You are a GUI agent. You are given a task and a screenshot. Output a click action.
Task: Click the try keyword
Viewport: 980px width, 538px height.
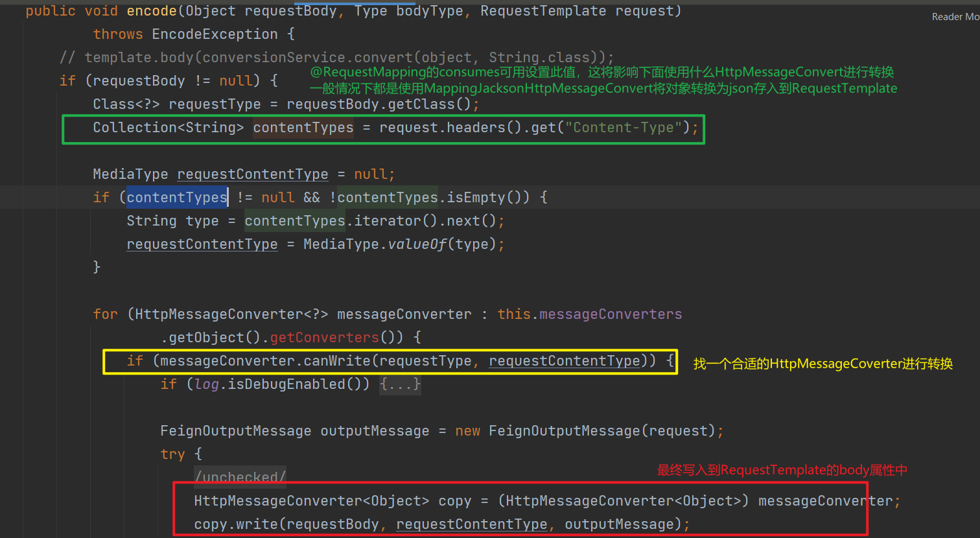tap(173, 454)
